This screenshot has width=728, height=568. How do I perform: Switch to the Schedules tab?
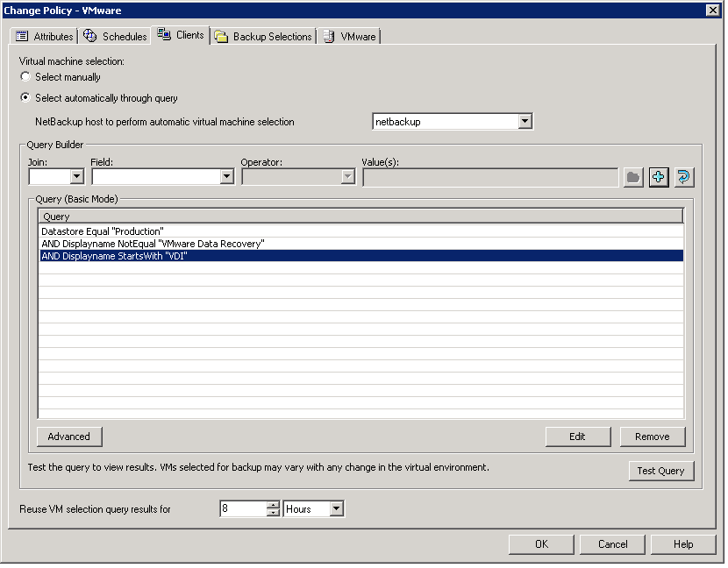pos(115,36)
